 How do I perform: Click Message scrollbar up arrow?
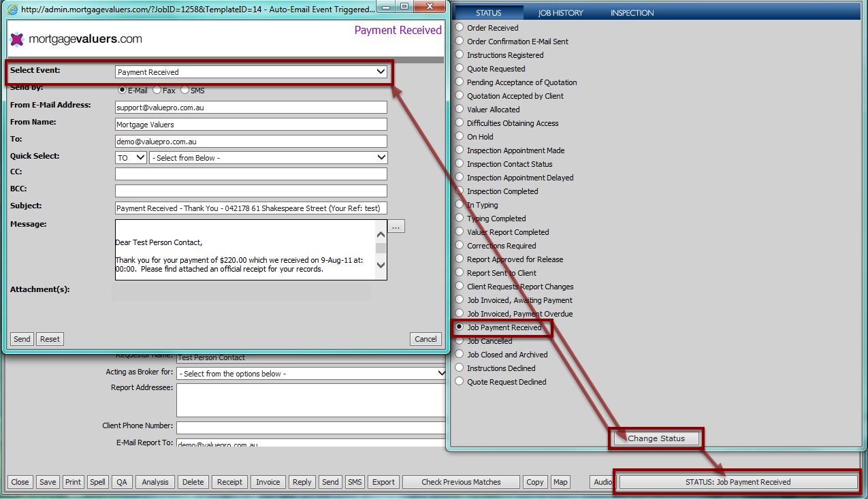click(381, 234)
